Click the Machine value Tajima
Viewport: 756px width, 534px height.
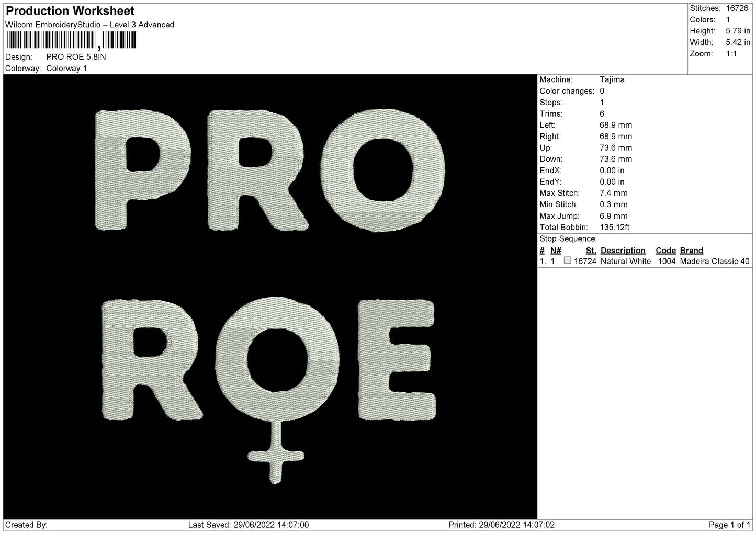612,80
